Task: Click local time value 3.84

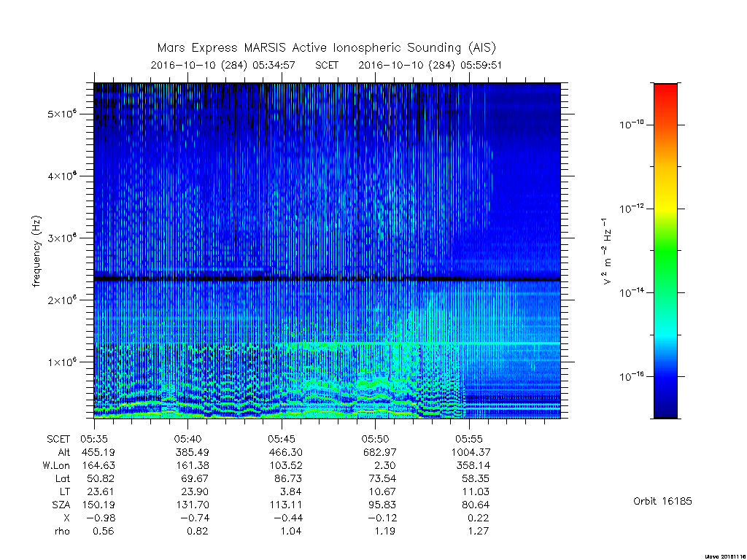Action: [x=291, y=491]
